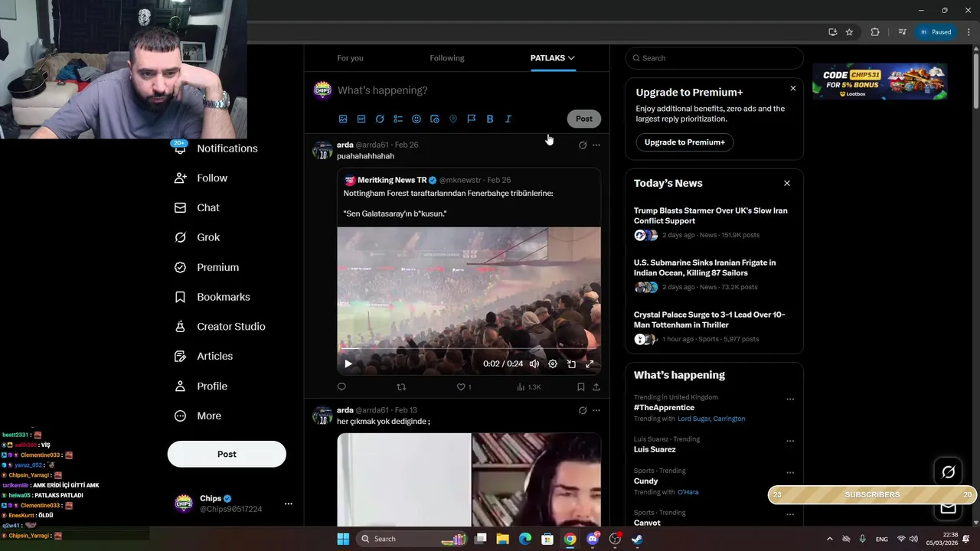Open the PATLAKS list dropdown
This screenshot has height=551, width=980.
pos(552,58)
